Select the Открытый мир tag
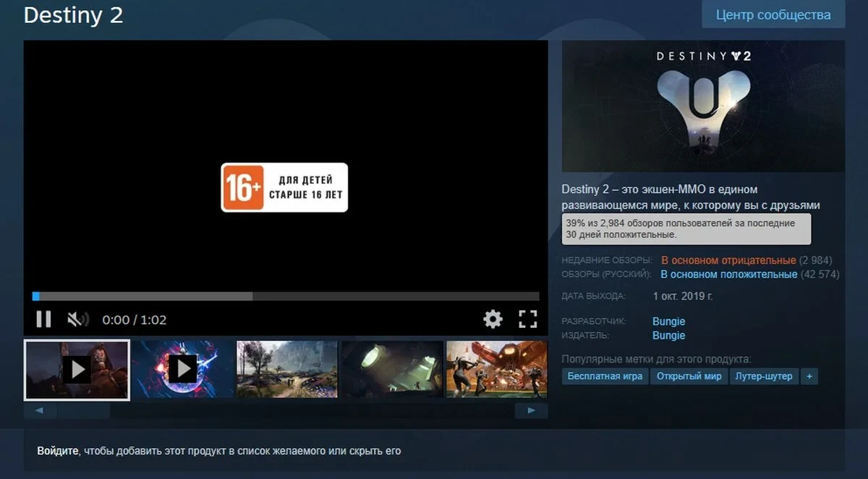The width and height of the screenshot is (868, 479). point(689,376)
